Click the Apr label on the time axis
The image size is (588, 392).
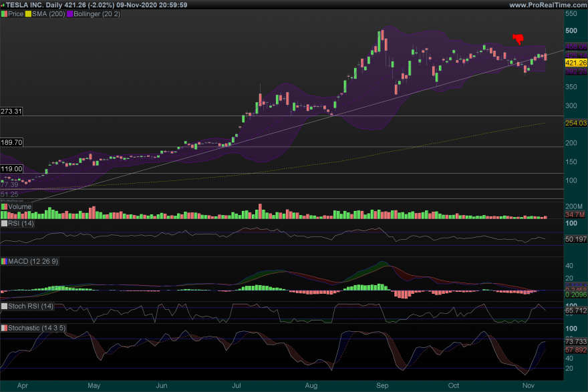23,385
